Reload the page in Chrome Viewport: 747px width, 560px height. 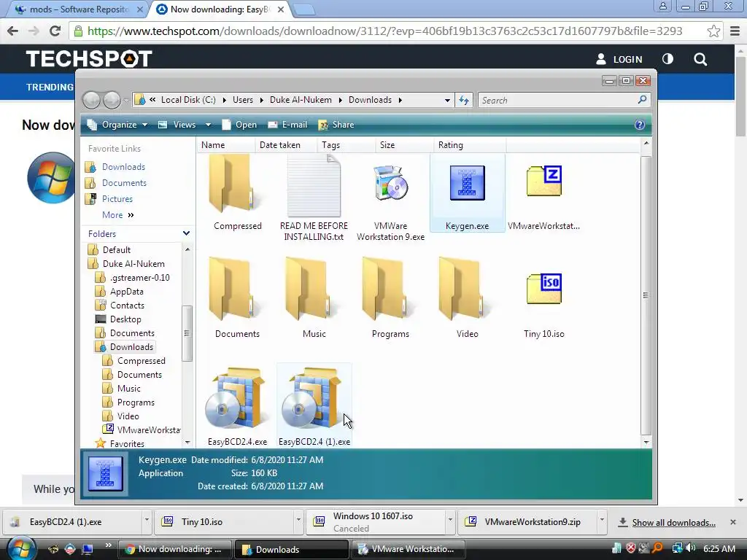[55, 31]
